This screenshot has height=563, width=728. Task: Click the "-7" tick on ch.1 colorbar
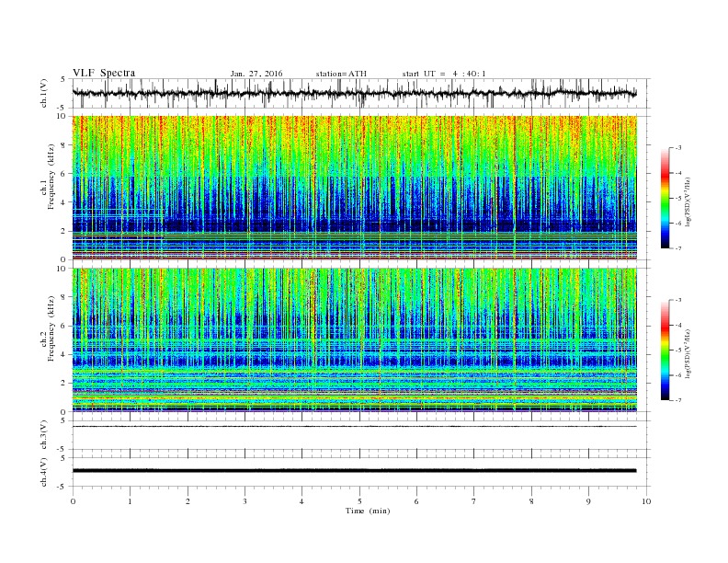677,248
